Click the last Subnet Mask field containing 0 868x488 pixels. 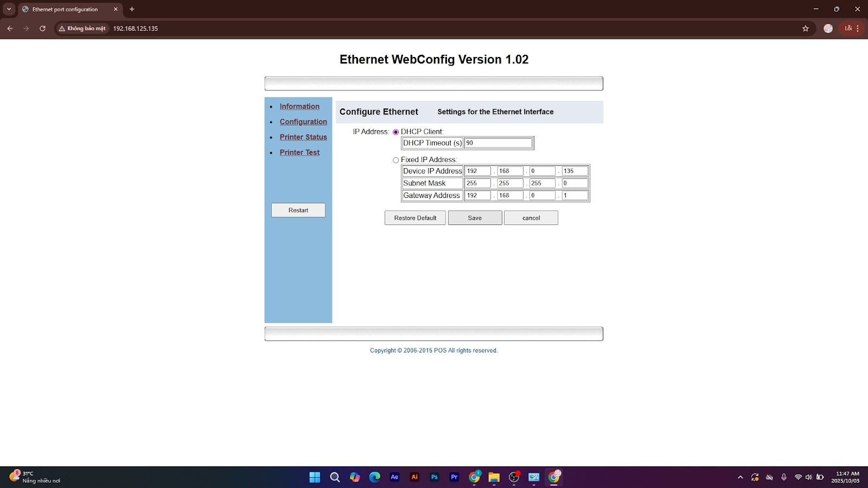point(575,183)
